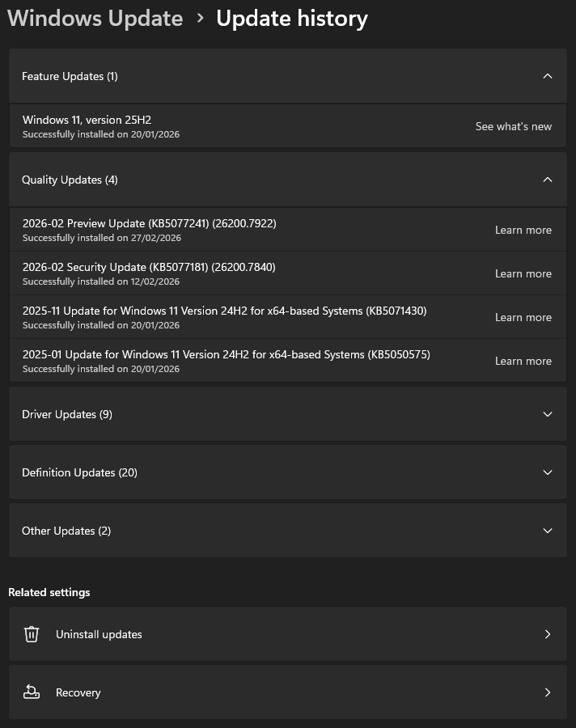Open Learn more for KB5077241 Preview Update
This screenshot has height=728, width=576.
pos(523,230)
